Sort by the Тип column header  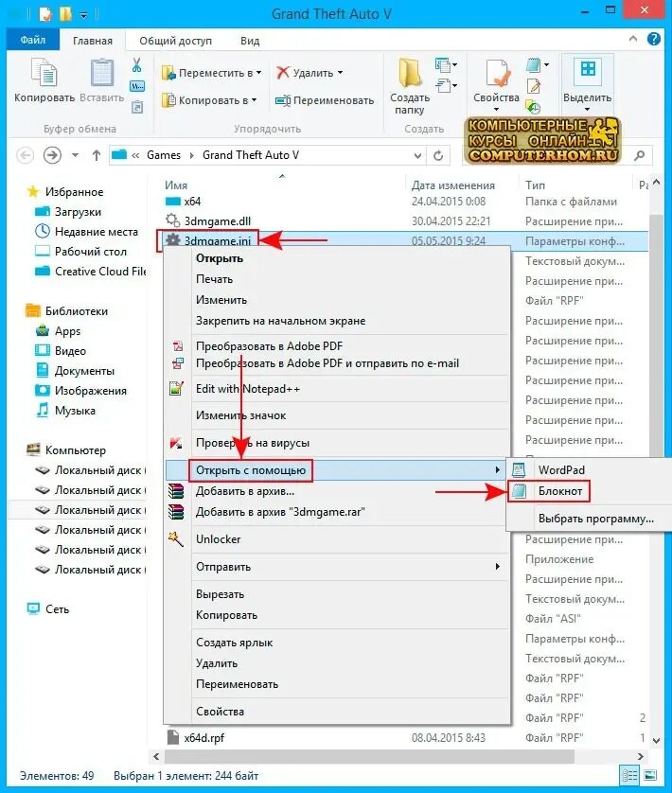[x=536, y=185]
